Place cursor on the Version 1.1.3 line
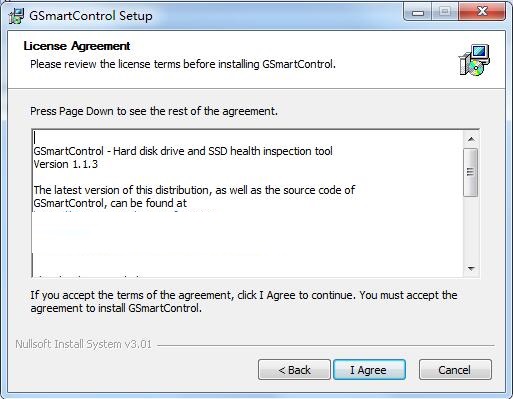 (66, 164)
